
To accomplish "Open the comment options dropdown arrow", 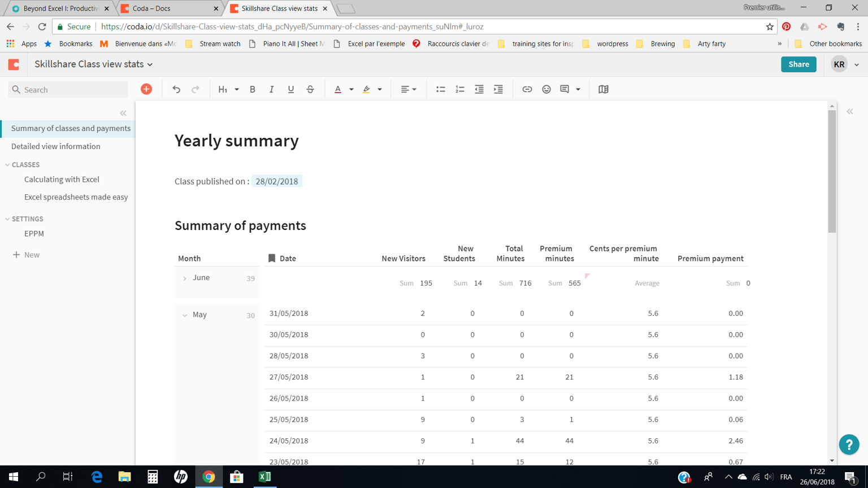I will point(578,89).
